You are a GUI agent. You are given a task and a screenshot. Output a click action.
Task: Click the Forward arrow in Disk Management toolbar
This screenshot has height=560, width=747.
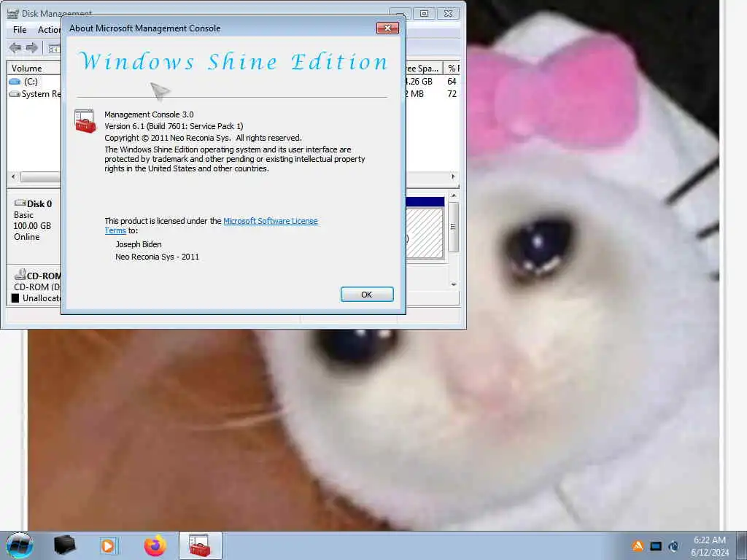[32, 47]
